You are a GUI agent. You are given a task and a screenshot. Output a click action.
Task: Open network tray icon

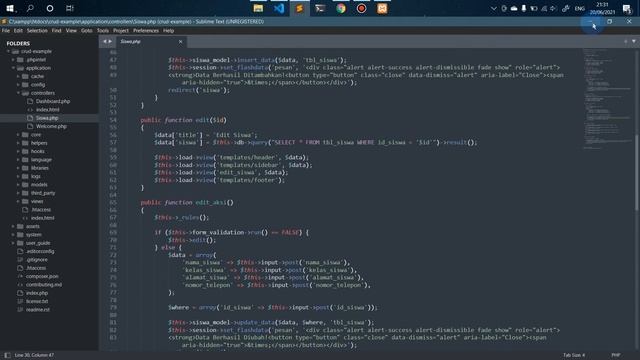pos(544,8)
